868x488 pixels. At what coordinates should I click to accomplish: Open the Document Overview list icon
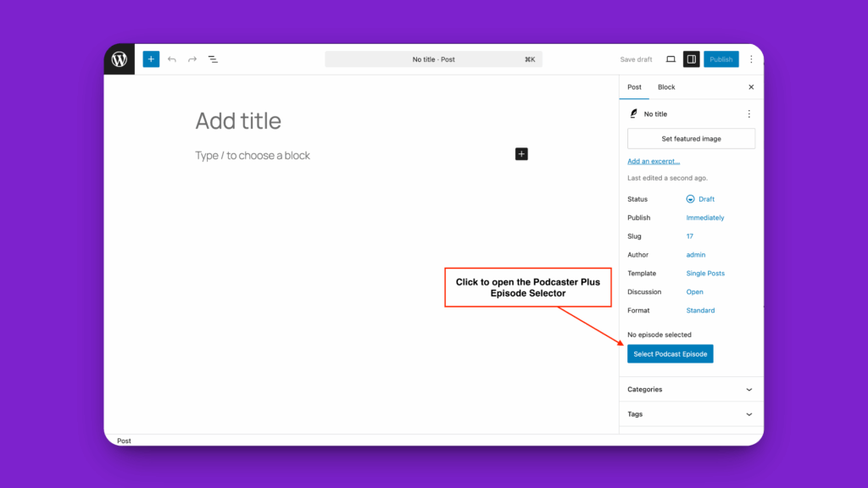tap(213, 59)
